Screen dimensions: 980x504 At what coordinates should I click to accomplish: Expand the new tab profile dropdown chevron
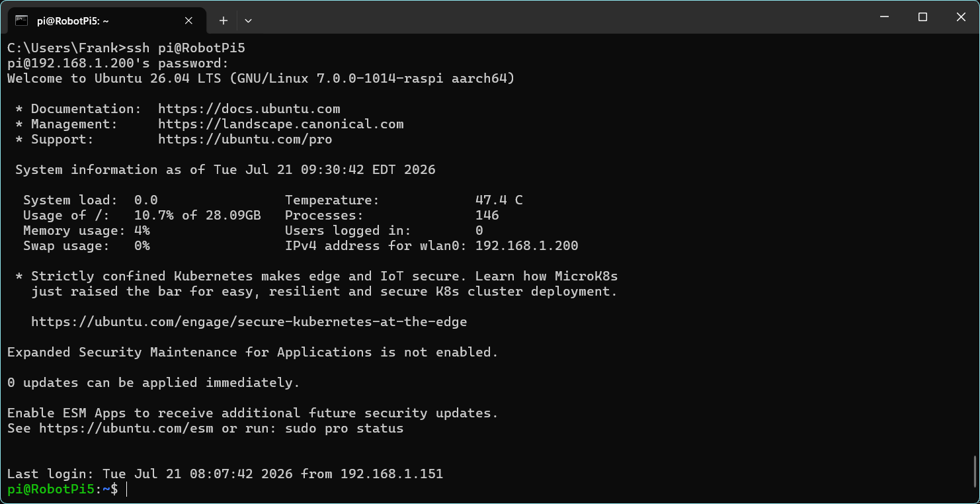[248, 21]
